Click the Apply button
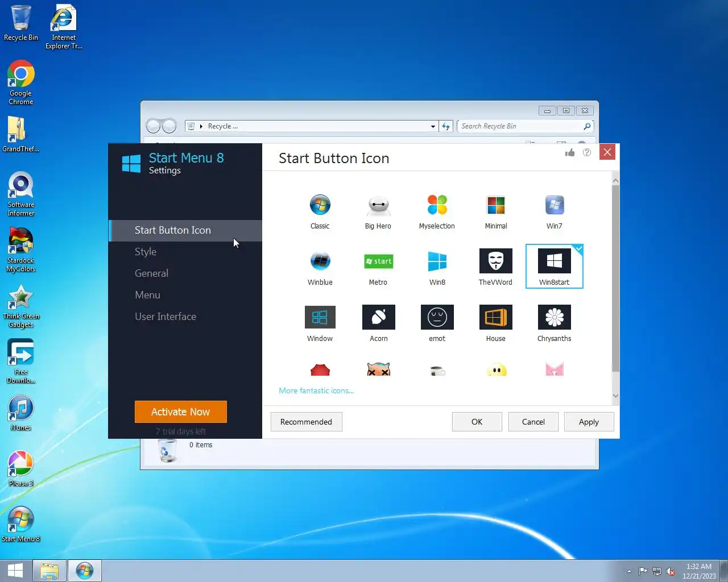 pyautogui.click(x=589, y=422)
